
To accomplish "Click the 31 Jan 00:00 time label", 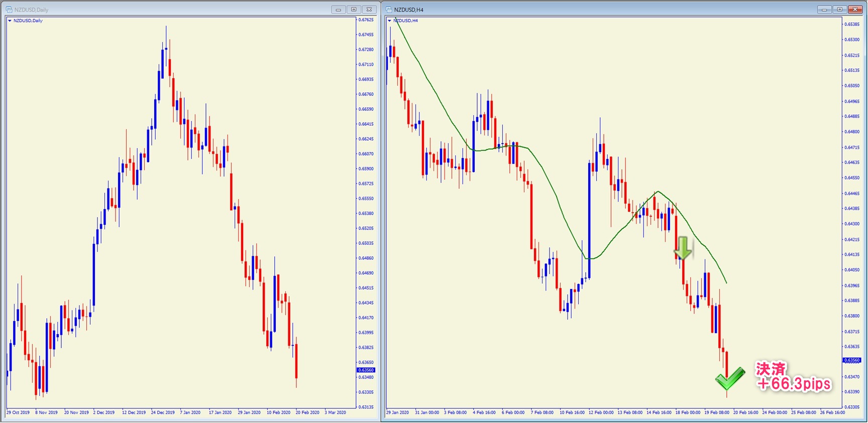I will [427, 412].
